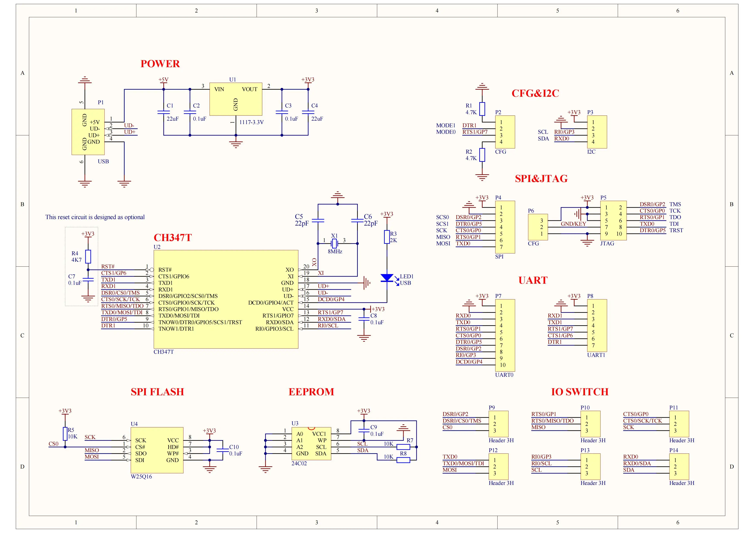This screenshot has height=534, width=756.
Task: Click the R7 pull-up resistor symbol
Action: 403,447
